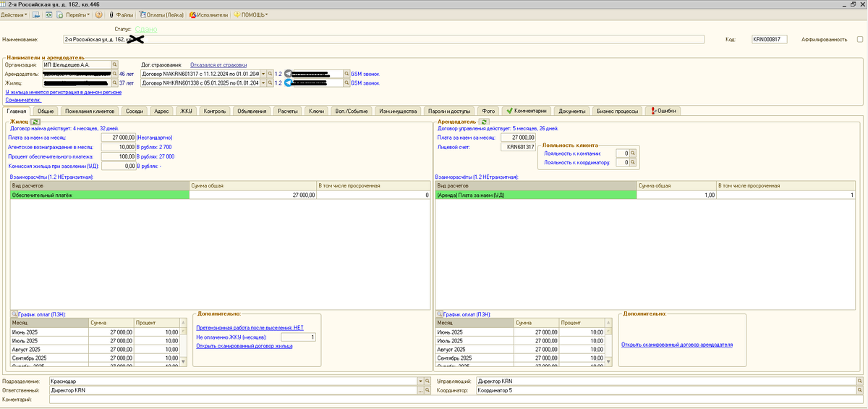Open the Ошибки tab
This screenshot has width=868, height=409.
[664, 111]
